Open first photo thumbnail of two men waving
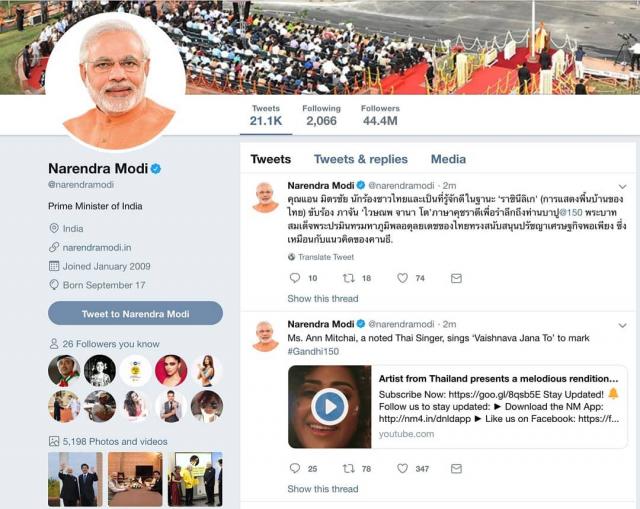This screenshot has height=509, width=640. (x=76, y=479)
